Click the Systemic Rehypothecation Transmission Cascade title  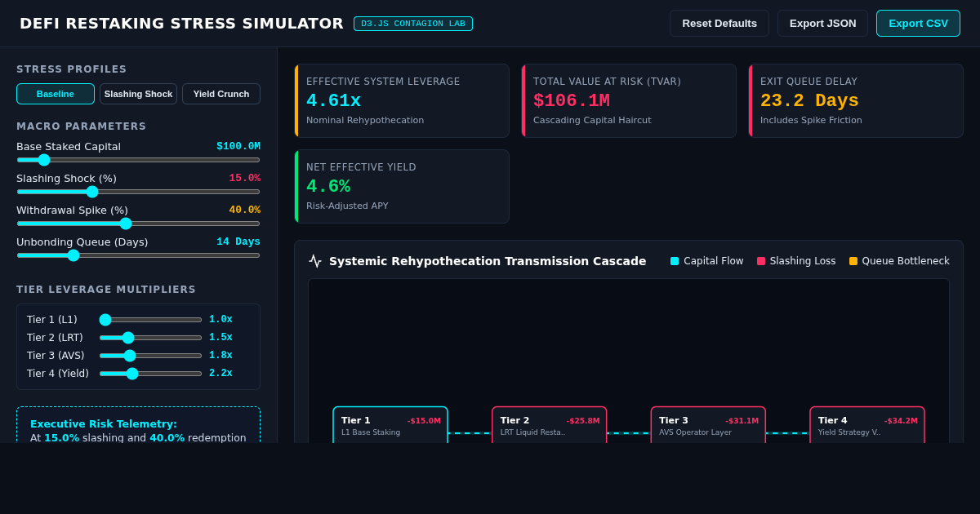tap(488, 261)
